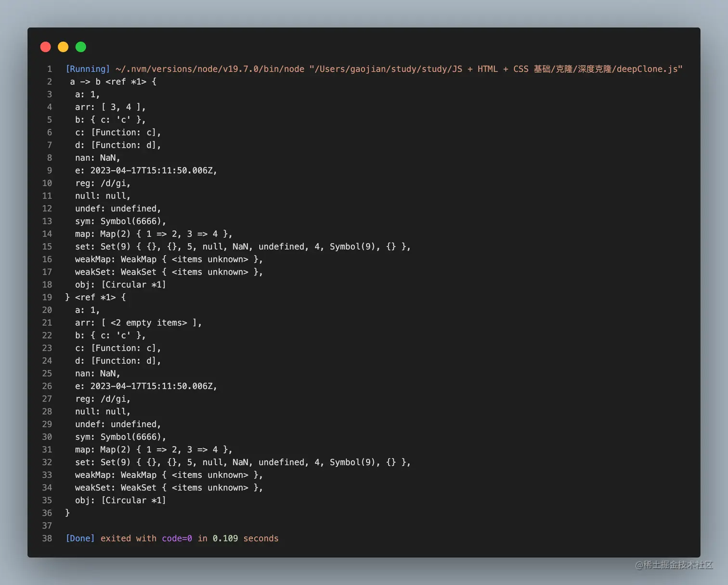Click the 'a -> b' text on line 2
The height and width of the screenshot is (585, 728).
tap(85, 82)
